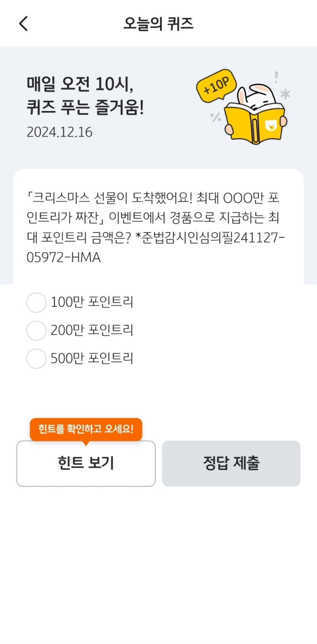Tap the 500만 포인트리 answer label
Image resolution: width=317 pixels, height=644 pixels.
pyautogui.click(x=92, y=358)
